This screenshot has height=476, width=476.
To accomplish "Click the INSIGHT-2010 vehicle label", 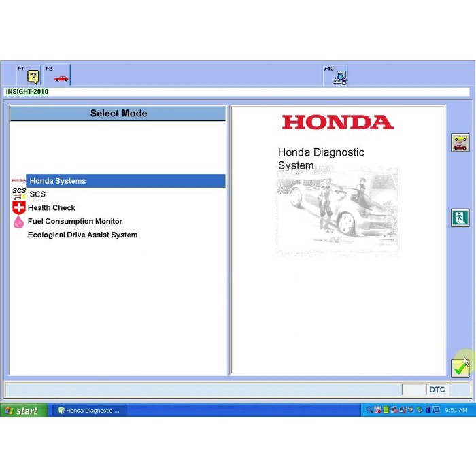I will coord(27,92).
